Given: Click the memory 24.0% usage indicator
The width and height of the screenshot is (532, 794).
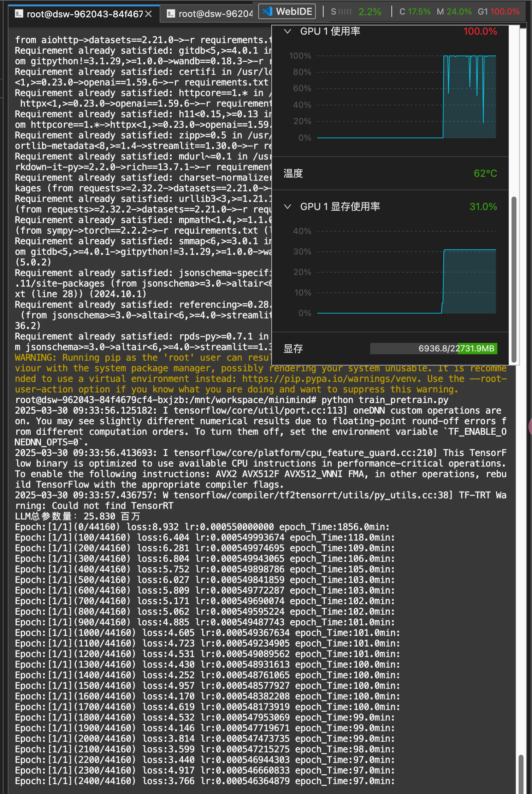Looking at the screenshot, I should [454, 12].
